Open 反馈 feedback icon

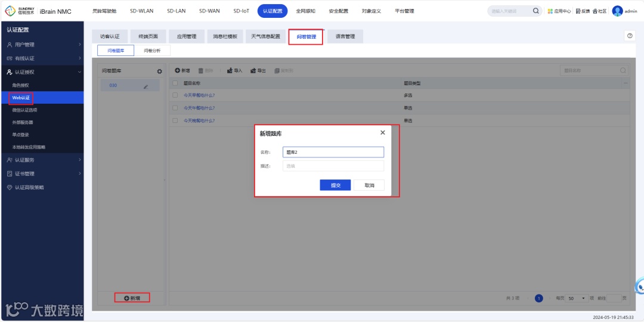point(578,11)
